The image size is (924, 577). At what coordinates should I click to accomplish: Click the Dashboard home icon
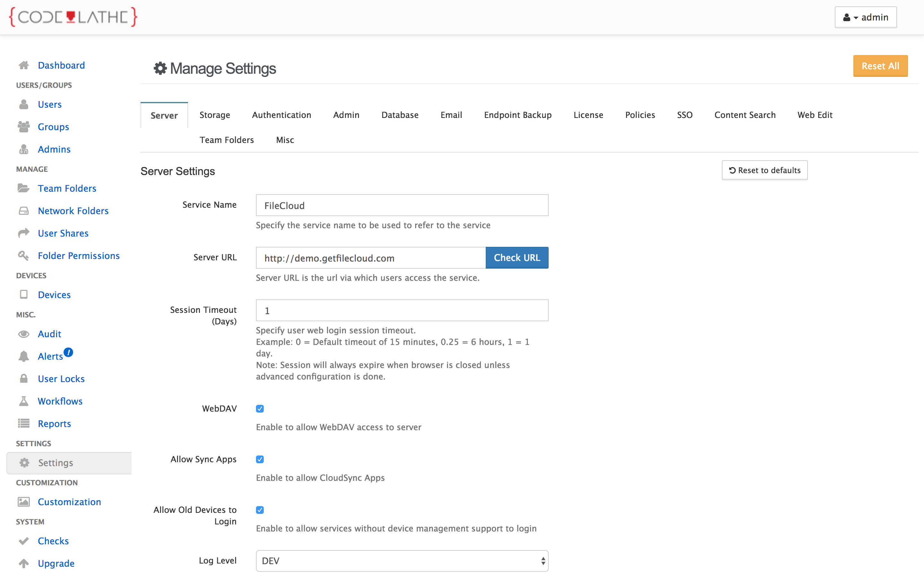click(24, 65)
